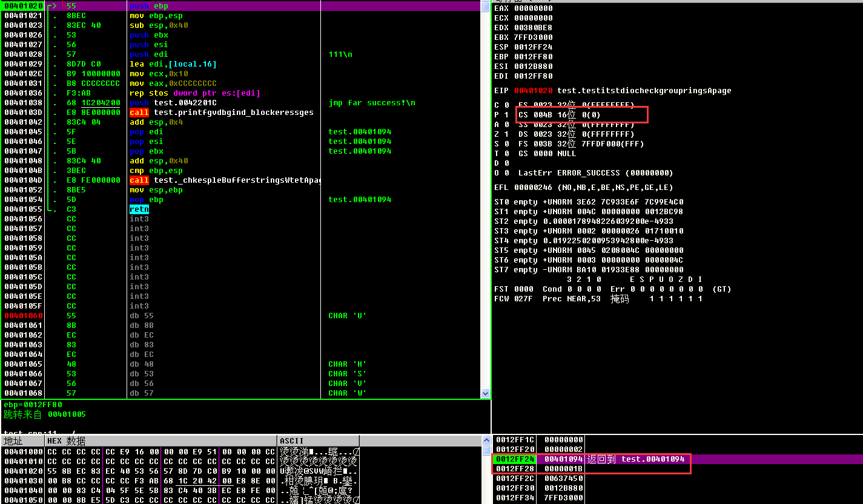Select stack row 0012FF28 with value 0000001B
863x504 pixels.
(x=677, y=469)
